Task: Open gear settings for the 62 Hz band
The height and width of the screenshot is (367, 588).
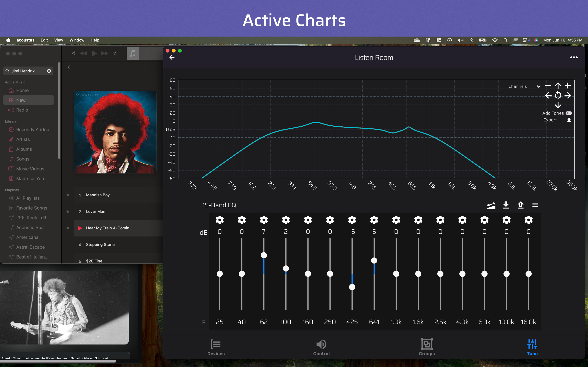Action: pyautogui.click(x=264, y=220)
